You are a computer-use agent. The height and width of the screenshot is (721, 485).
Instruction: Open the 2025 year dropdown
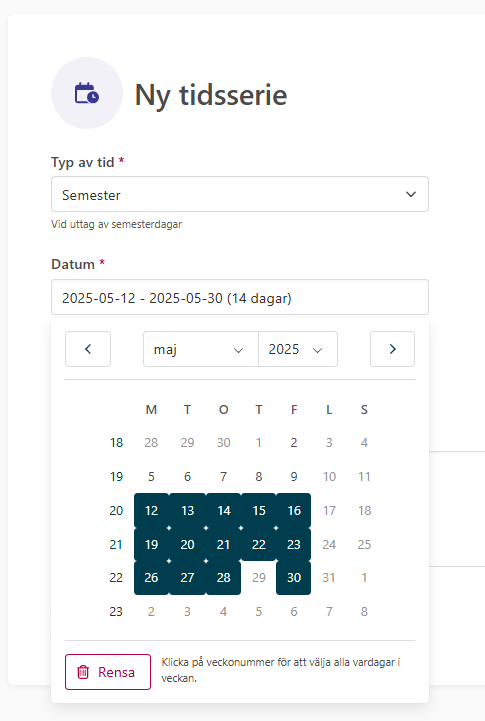[298, 349]
